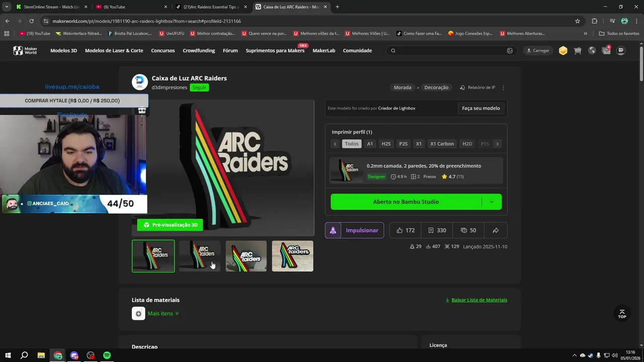Open dropdown arrow beside Aberto no Bambu Studio

(x=492, y=202)
